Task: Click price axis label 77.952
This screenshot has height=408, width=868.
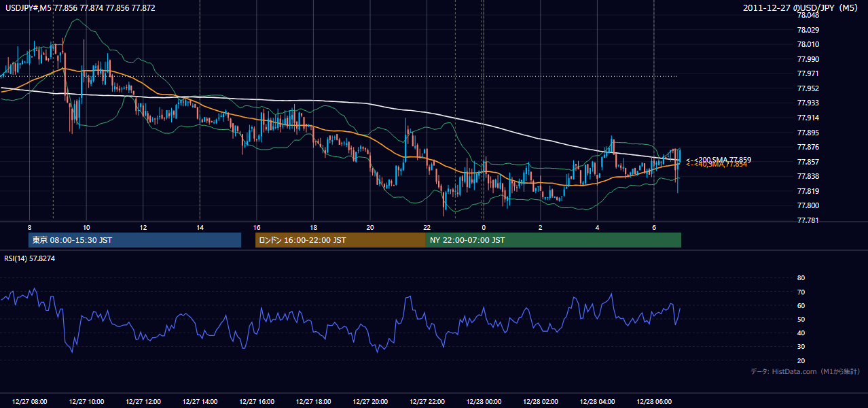Action: [808, 88]
